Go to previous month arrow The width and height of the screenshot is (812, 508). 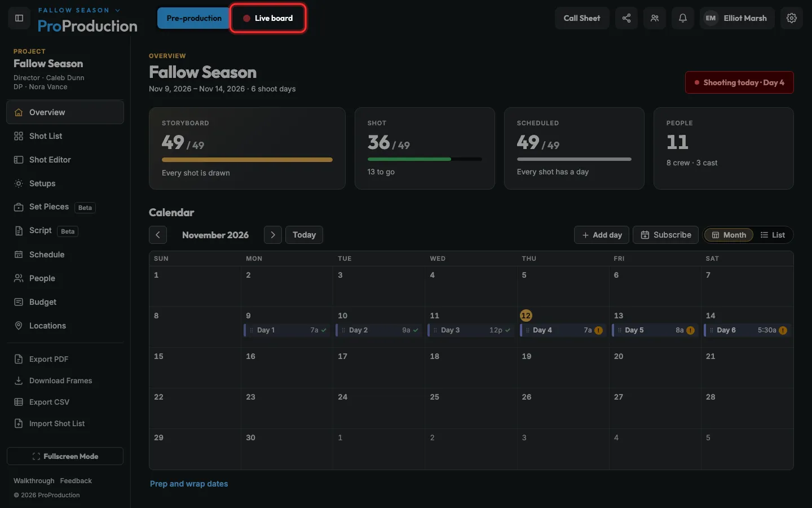(x=158, y=235)
